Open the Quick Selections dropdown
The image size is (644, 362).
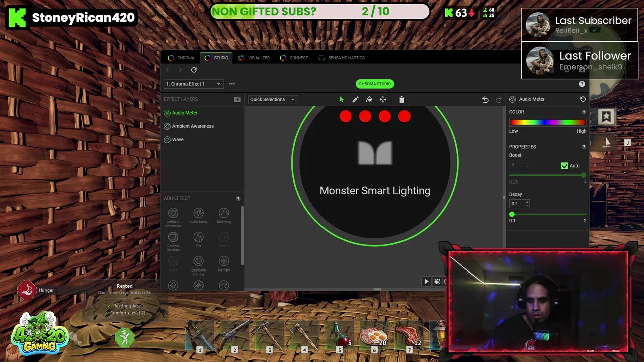tap(272, 99)
